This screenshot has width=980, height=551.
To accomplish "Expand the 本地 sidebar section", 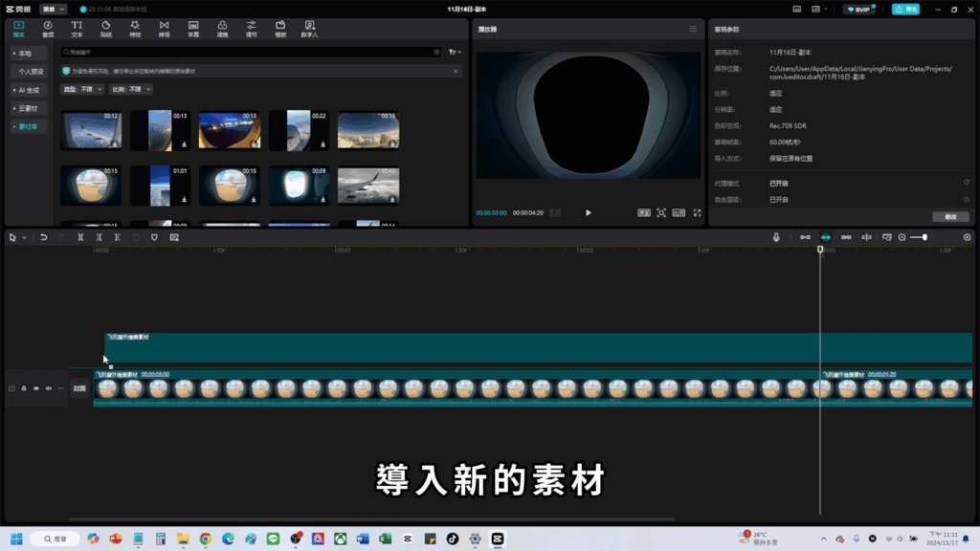I will pyautogui.click(x=28, y=54).
